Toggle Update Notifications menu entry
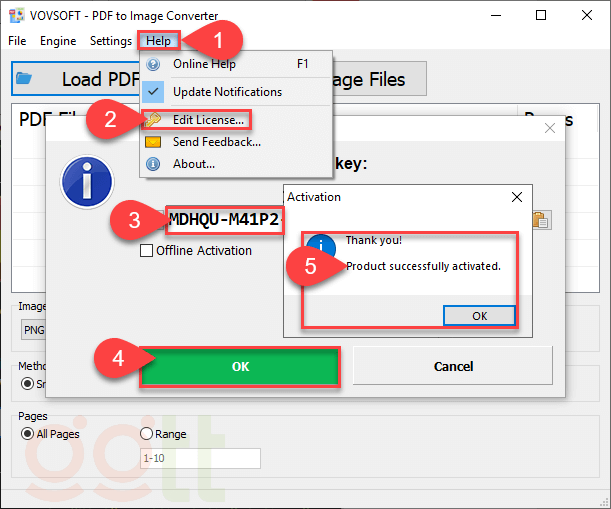 pos(235,92)
